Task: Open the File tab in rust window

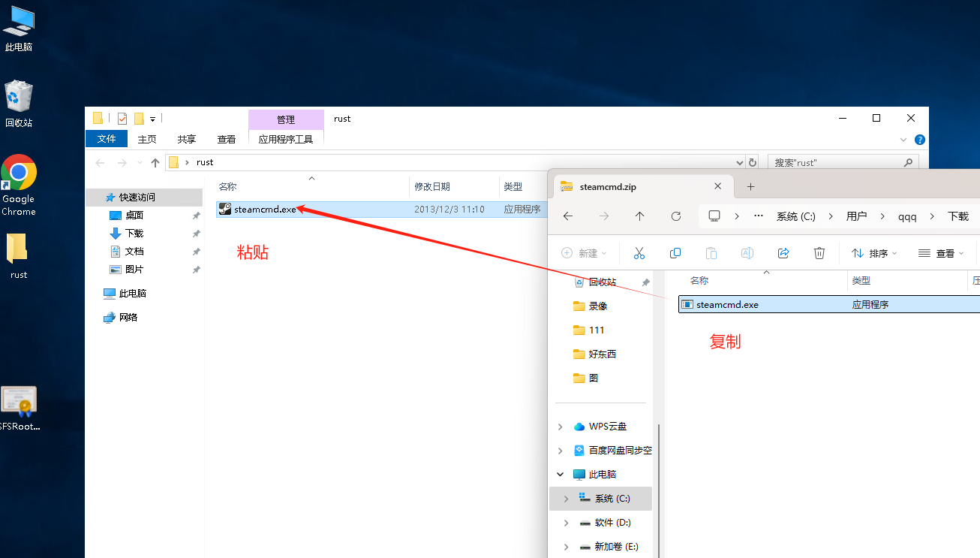Action: 107,139
